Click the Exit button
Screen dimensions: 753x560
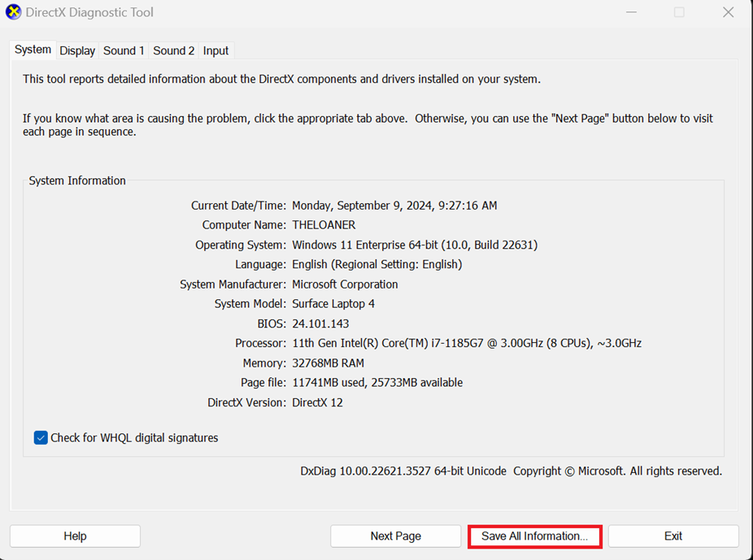point(673,536)
